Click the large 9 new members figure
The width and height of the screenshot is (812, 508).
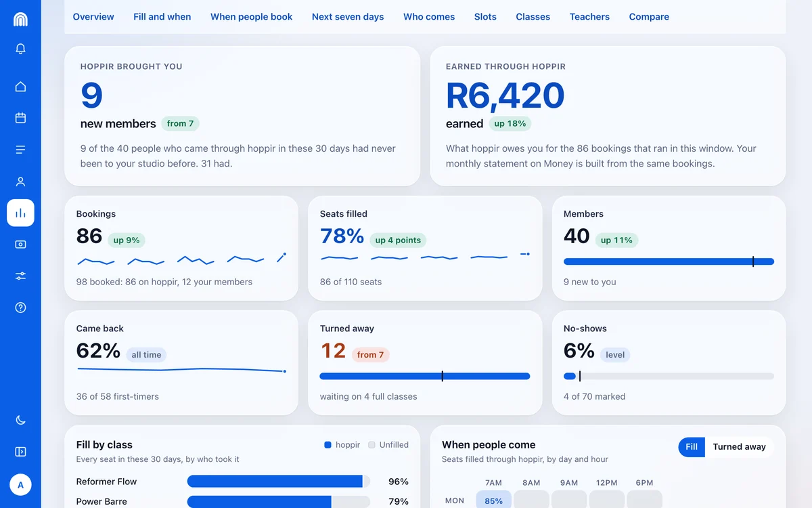tap(91, 96)
